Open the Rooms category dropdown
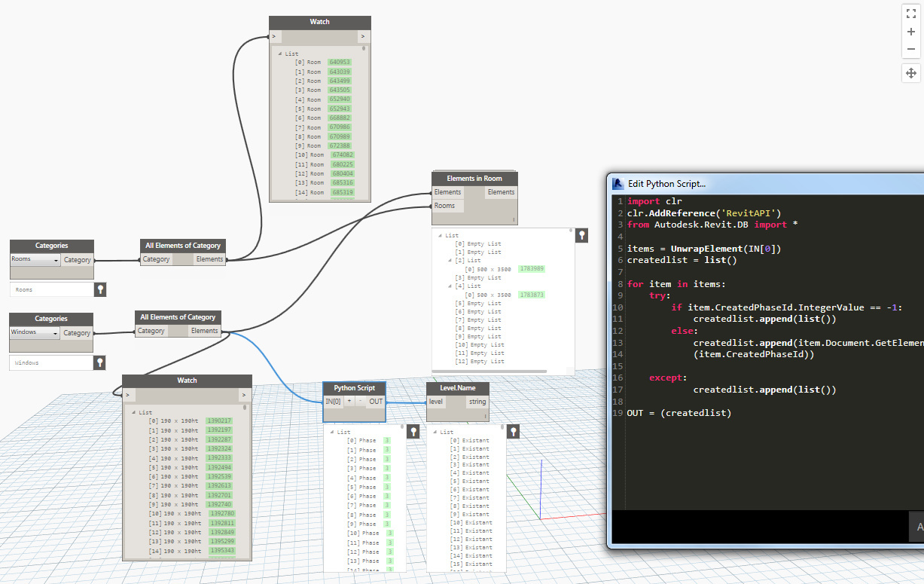Image resolution: width=924 pixels, height=584 pixels. (35, 260)
